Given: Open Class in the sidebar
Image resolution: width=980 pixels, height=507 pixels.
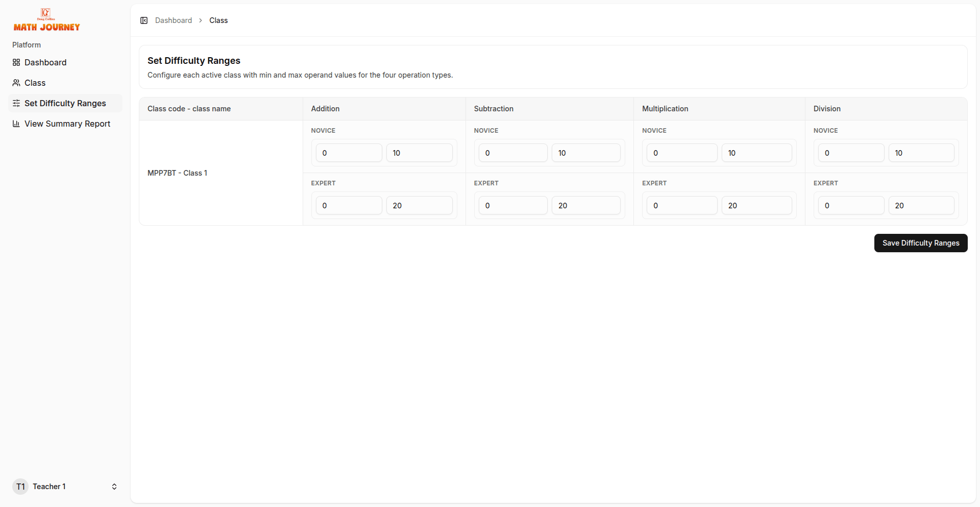Looking at the screenshot, I should (x=65, y=83).
